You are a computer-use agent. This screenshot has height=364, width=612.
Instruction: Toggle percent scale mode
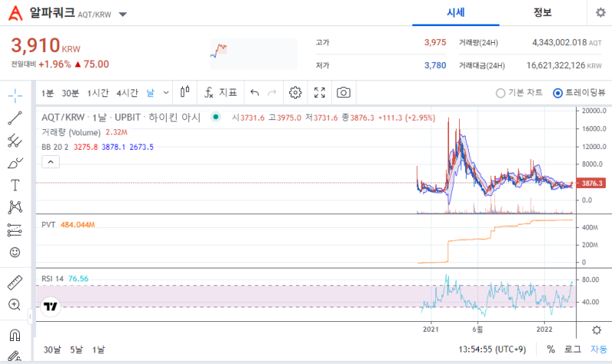coord(551,349)
